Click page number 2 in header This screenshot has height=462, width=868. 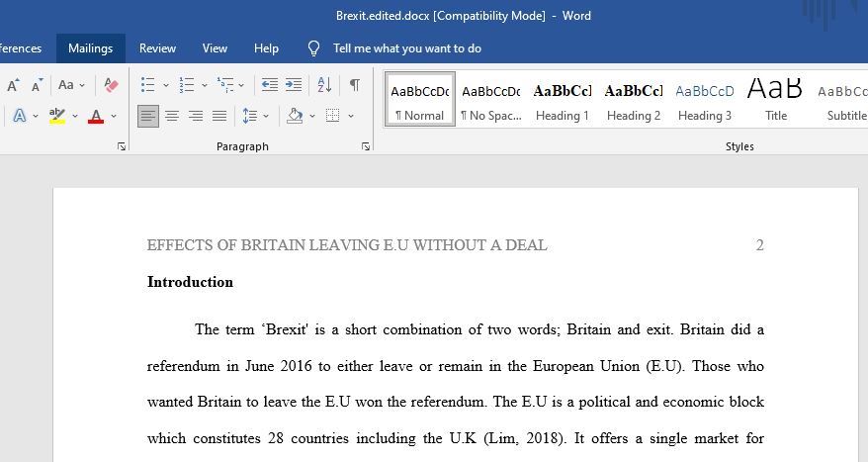(x=759, y=244)
